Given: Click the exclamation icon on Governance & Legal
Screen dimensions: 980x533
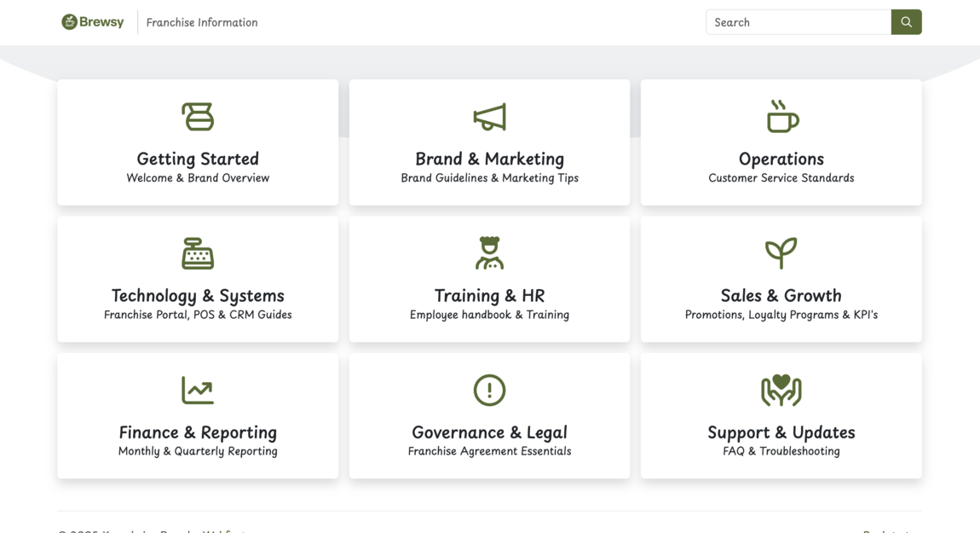Looking at the screenshot, I should (489, 390).
